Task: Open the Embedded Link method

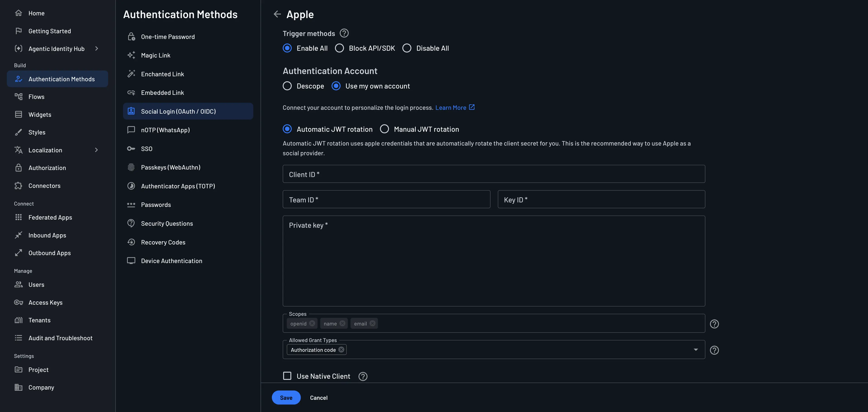Action: [188, 93]
